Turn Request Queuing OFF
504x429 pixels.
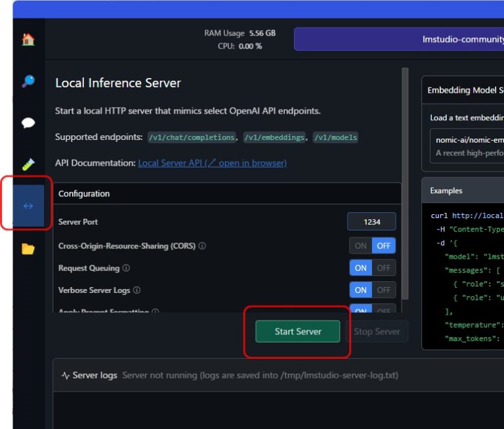pyautogui.click(x=384, y=268)
